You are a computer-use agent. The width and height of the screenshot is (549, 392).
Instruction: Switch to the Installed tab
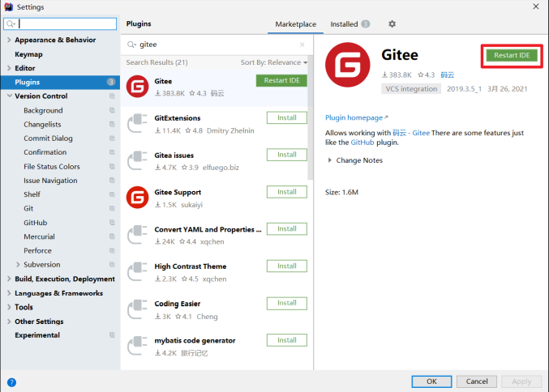click(x=350, y=24)
